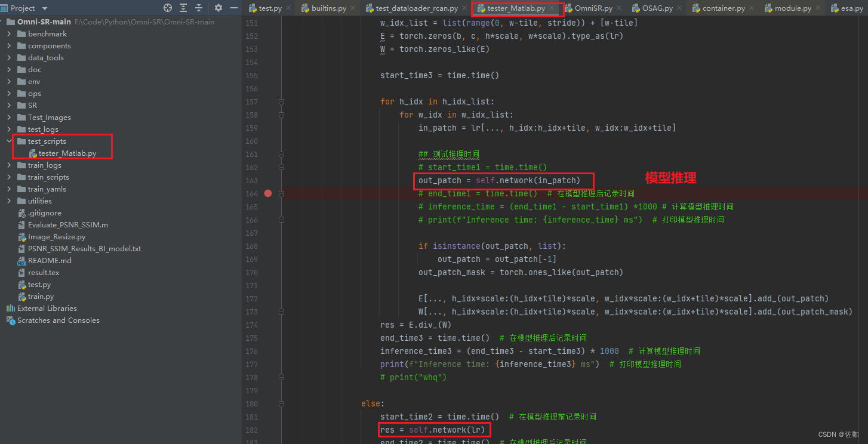Select README.md in project tree
The width and height of the screenshot is (868, 444).
[x=45, y=261]
